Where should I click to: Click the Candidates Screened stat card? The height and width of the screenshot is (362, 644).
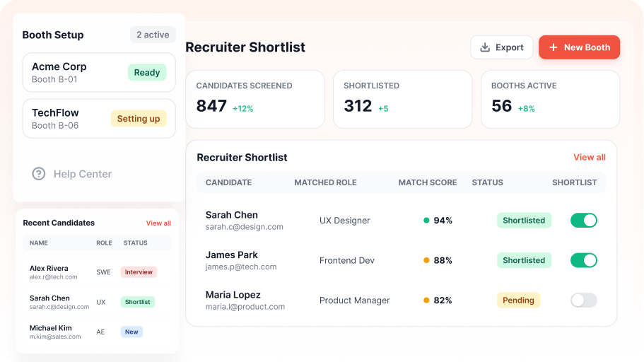[x=255, y=100]
